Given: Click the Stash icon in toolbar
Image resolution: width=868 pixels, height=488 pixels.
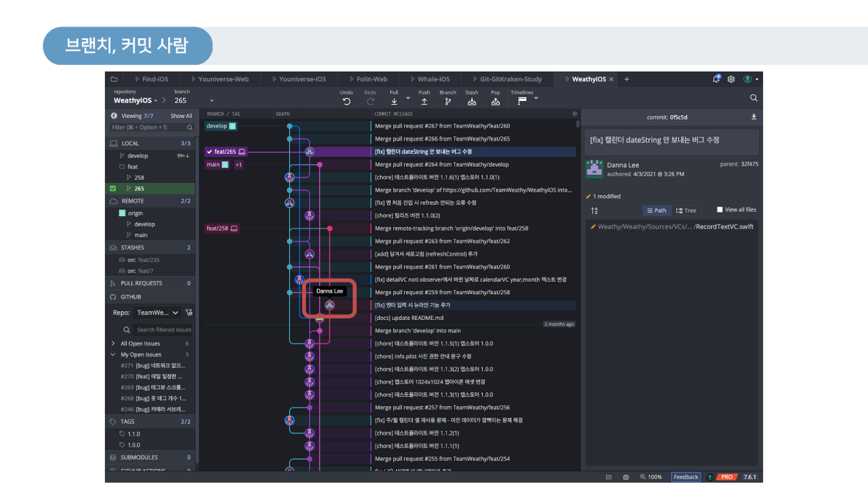Looking at the screenshot, I should (472, 102).
